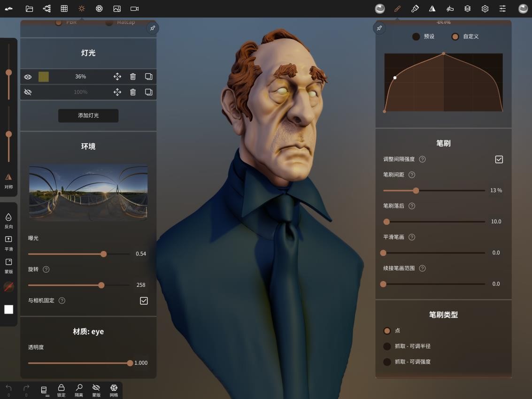Switch to the 自定义 falloff tab
The image size is (532, 399).
pyautogui.click(x=455, y=36)
